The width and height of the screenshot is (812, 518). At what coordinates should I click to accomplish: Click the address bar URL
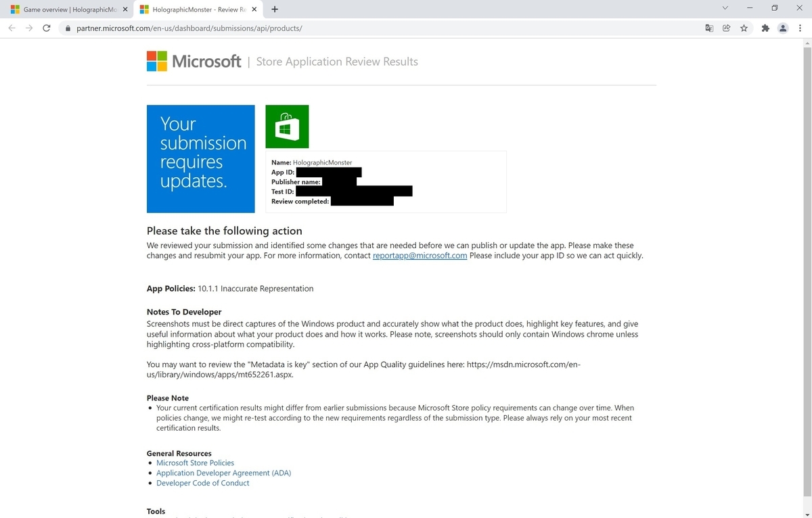[x=190, y=28]
